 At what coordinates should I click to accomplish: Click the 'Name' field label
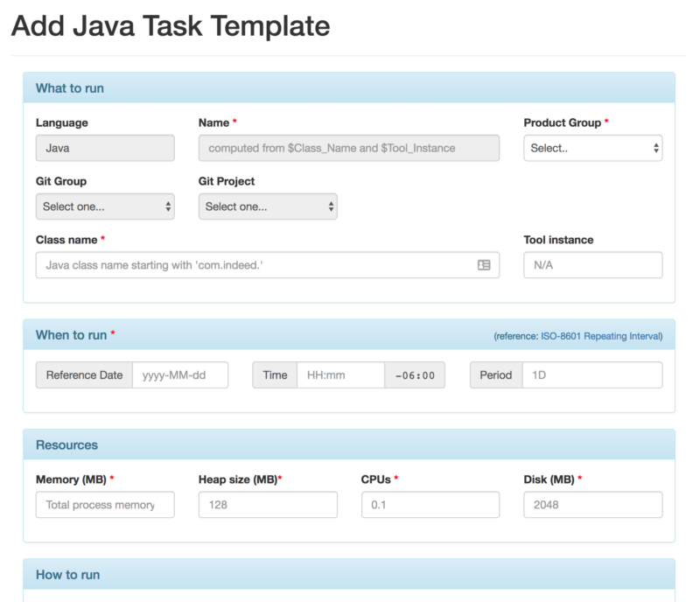(213, 122)
